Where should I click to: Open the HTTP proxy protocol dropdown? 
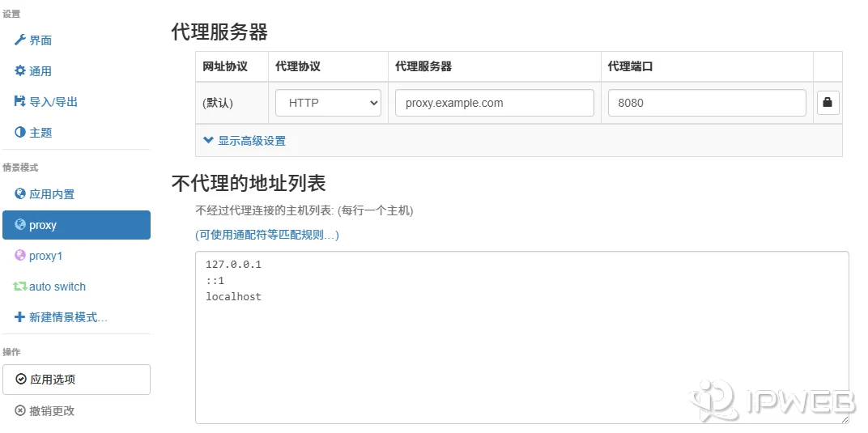pos(328,103)
